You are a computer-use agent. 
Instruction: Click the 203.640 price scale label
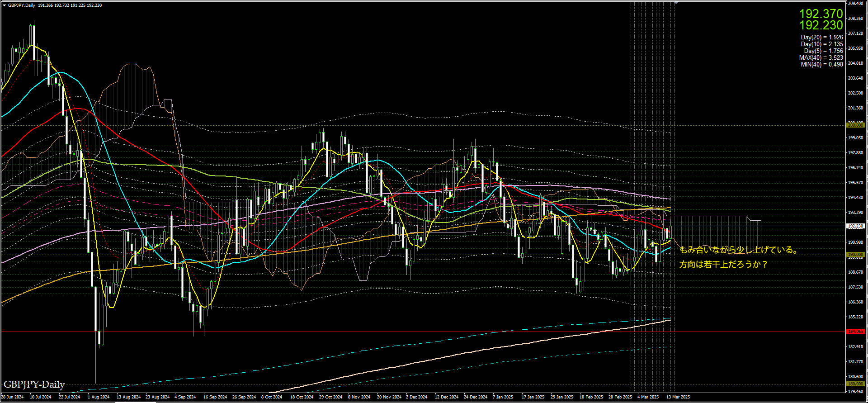coord(855,78)
